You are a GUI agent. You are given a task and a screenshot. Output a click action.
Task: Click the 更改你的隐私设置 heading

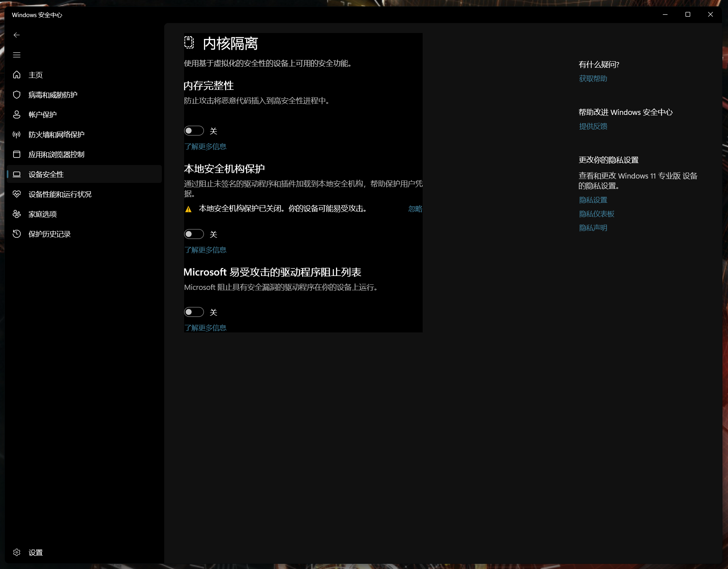pos(608,160)
